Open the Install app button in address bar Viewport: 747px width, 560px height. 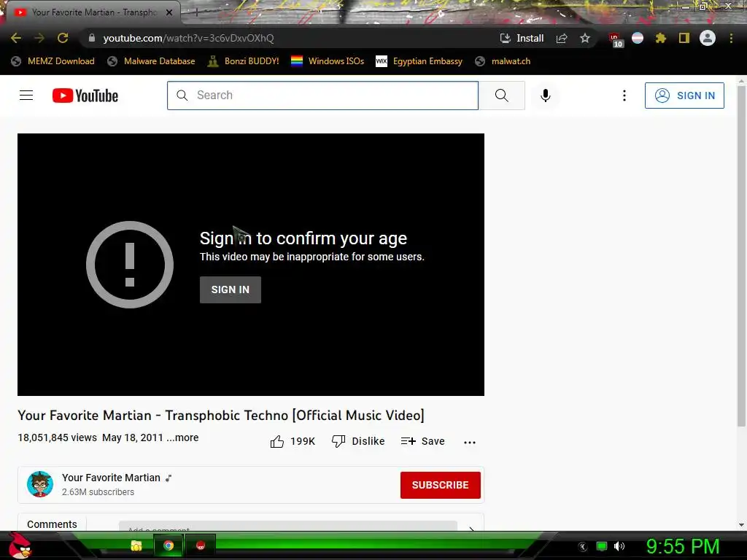pyautogui.click(x=522, y=38)
